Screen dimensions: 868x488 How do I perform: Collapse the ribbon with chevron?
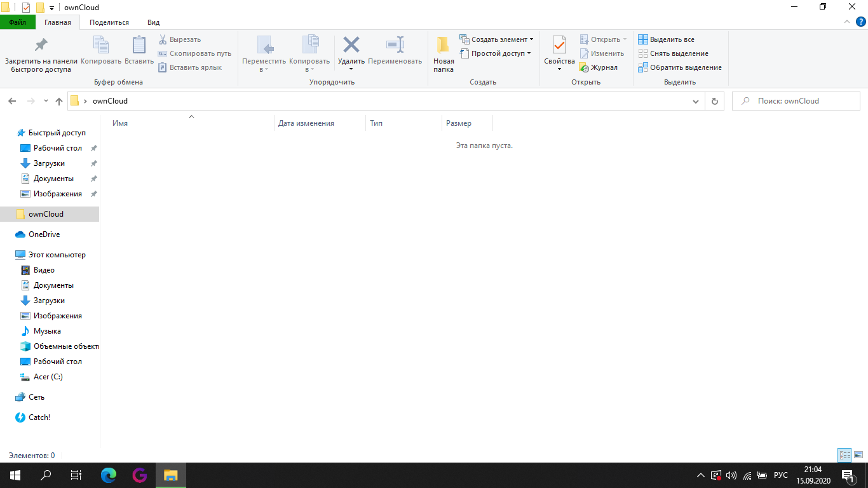(x=846, y=22)
